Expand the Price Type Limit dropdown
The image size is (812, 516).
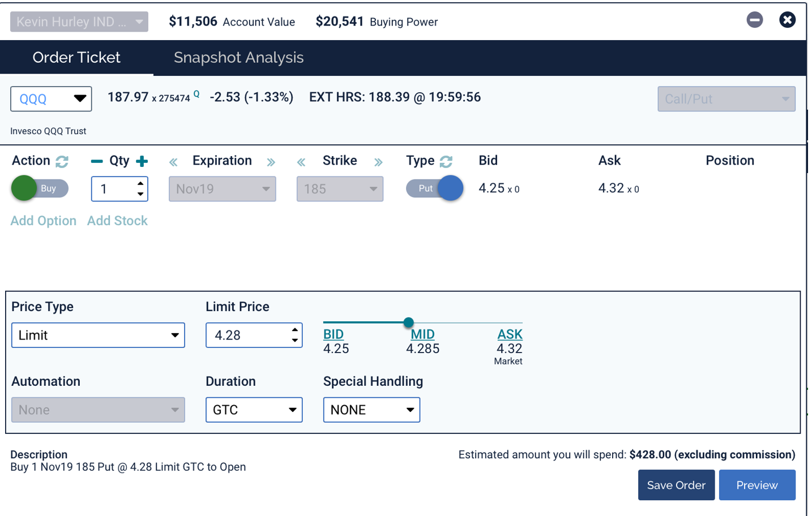click(98, 336)
